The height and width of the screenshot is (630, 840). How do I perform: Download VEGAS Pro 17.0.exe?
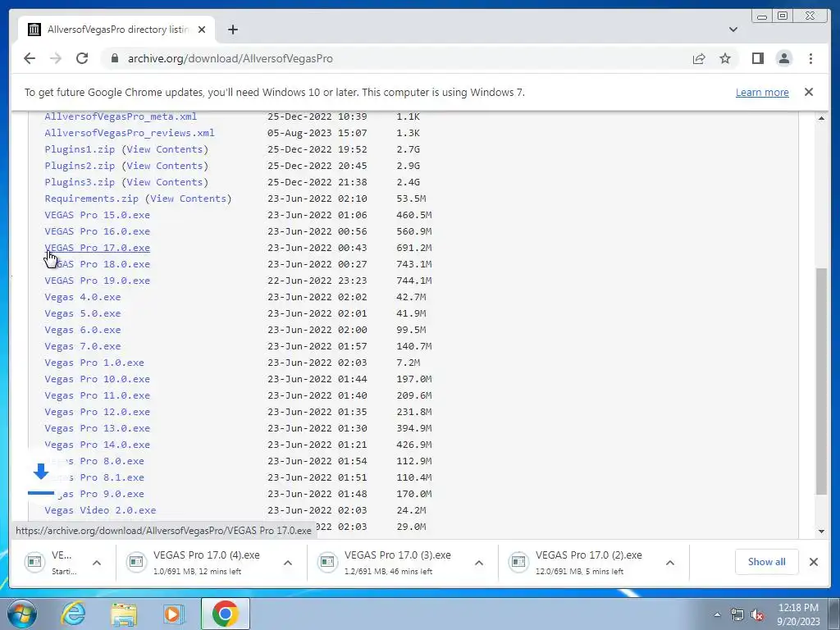click(97, 248)
